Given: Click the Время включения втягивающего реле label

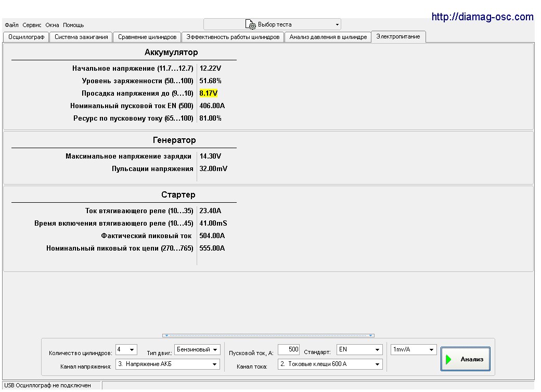Looking at the screenshot, I should pyautogui.click(x=114, y=223).
